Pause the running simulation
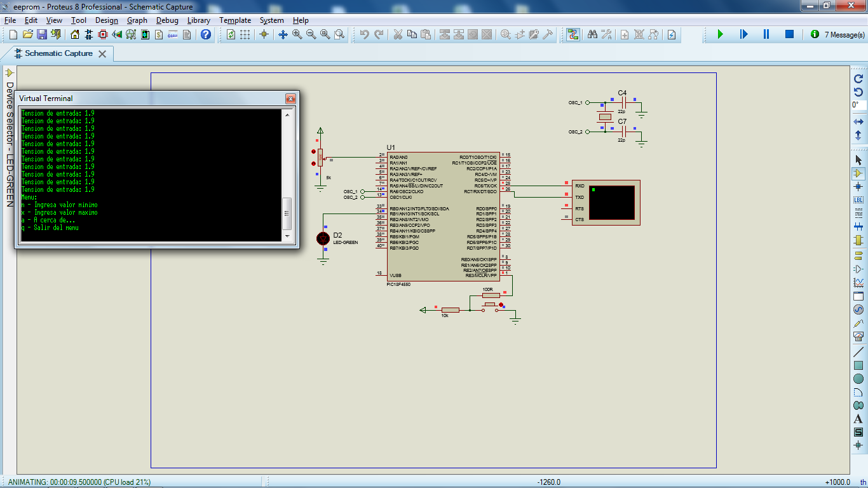The height and width of the screenshot is (488, 868). click(x=766, y=34)
